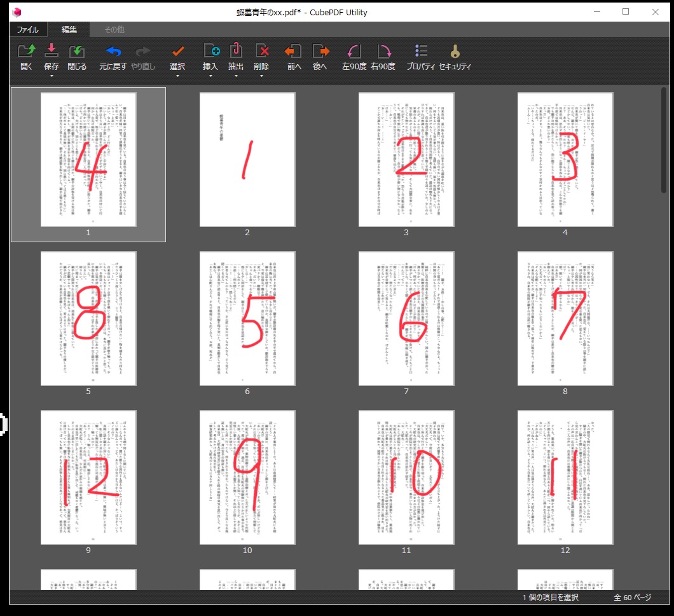The image size is (674, 616).
Task: Expand the Delete (削除) dropdown arrow
Action: [x=261, y=76]
